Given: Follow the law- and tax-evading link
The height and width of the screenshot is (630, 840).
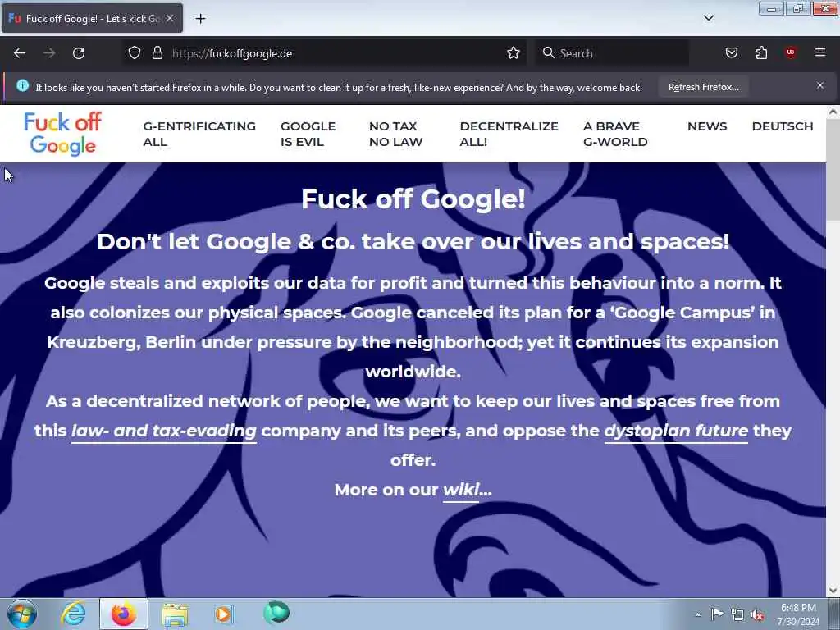Looking at the screenshot, I should point(164,431).
